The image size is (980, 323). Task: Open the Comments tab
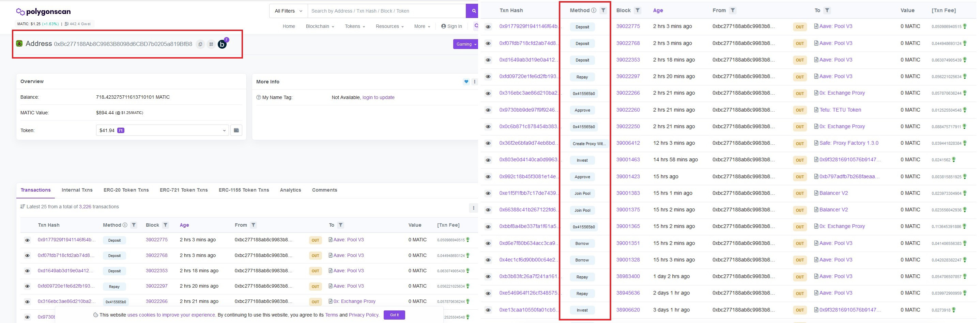pos(324,190)
